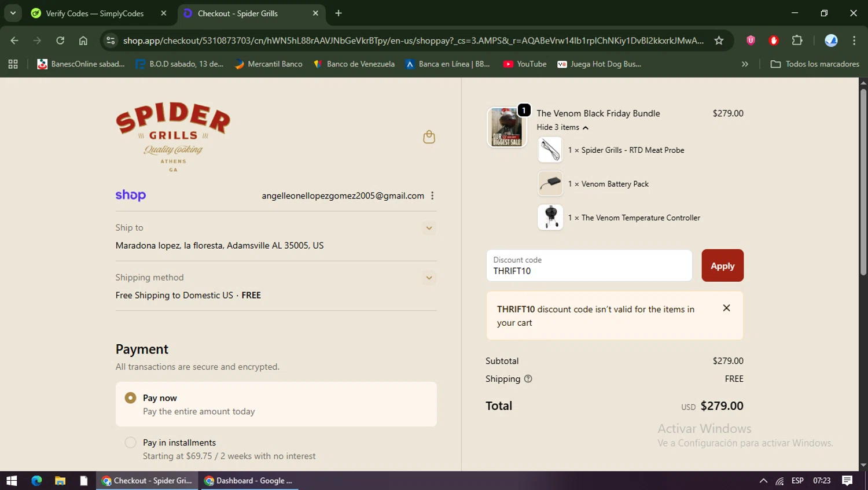Open the browser home page

point(83,40)
